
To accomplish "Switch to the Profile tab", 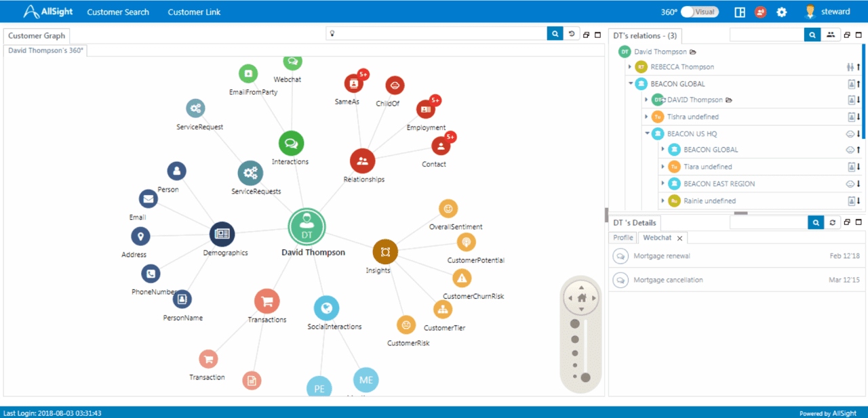I will coord(623,238).
